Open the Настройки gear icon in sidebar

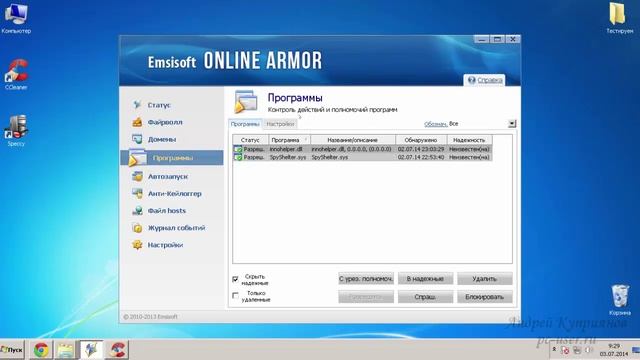[138, 245]
